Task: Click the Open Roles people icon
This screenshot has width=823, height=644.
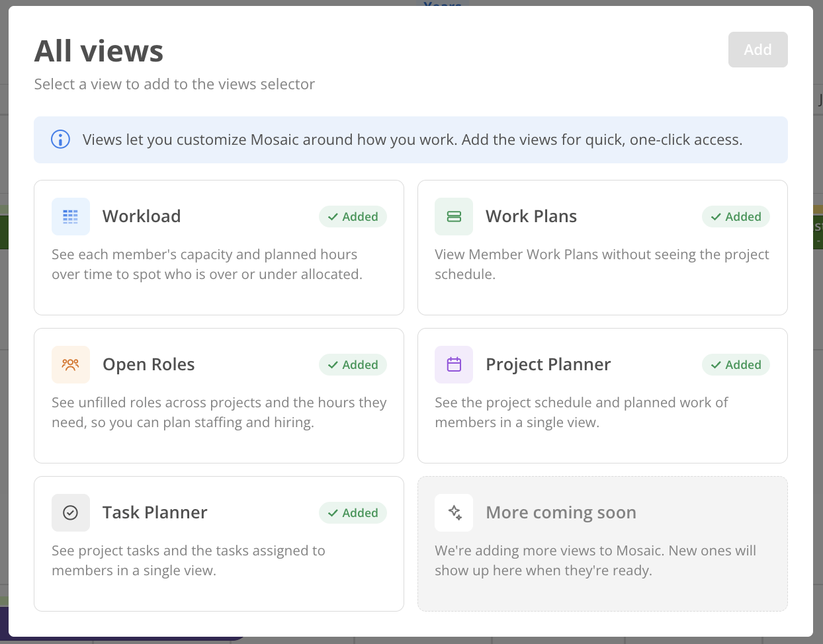Action: (71, 364)
